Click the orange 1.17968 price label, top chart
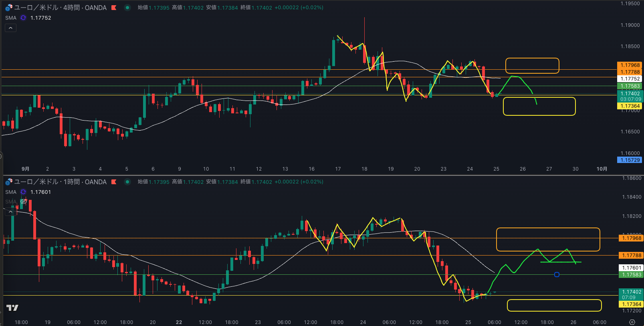644x326 pixels. tap(630, 65)
